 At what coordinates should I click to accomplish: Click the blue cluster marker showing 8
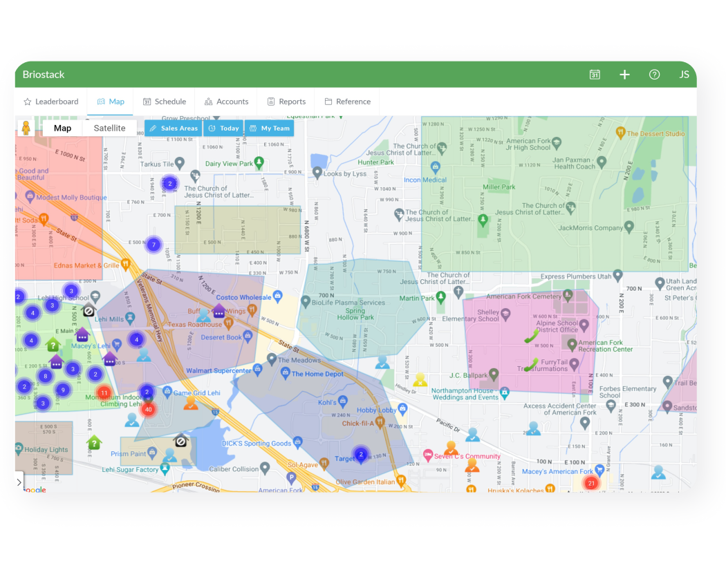click(46, 376)
